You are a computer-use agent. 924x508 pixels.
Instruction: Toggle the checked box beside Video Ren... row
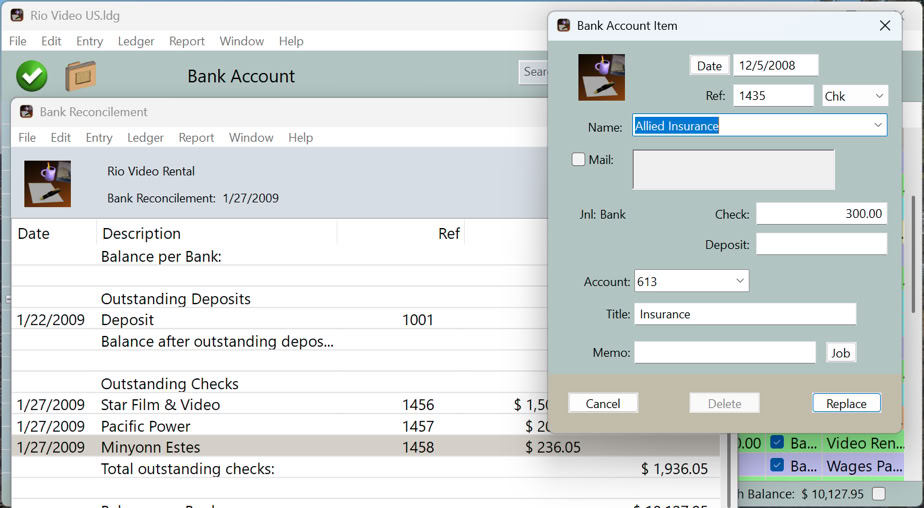point(777,442)
